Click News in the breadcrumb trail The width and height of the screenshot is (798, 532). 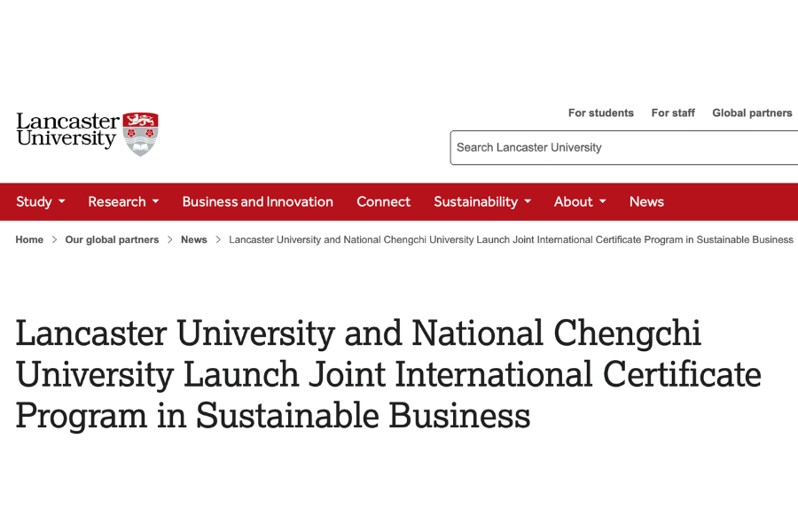pyautogui.click(x=193, y=239)
